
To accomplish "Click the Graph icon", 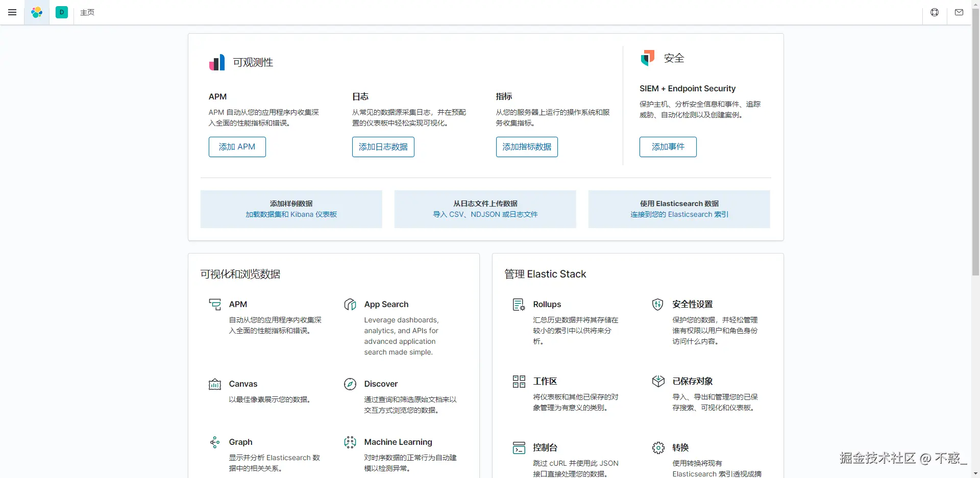I will tap(215, 442).
